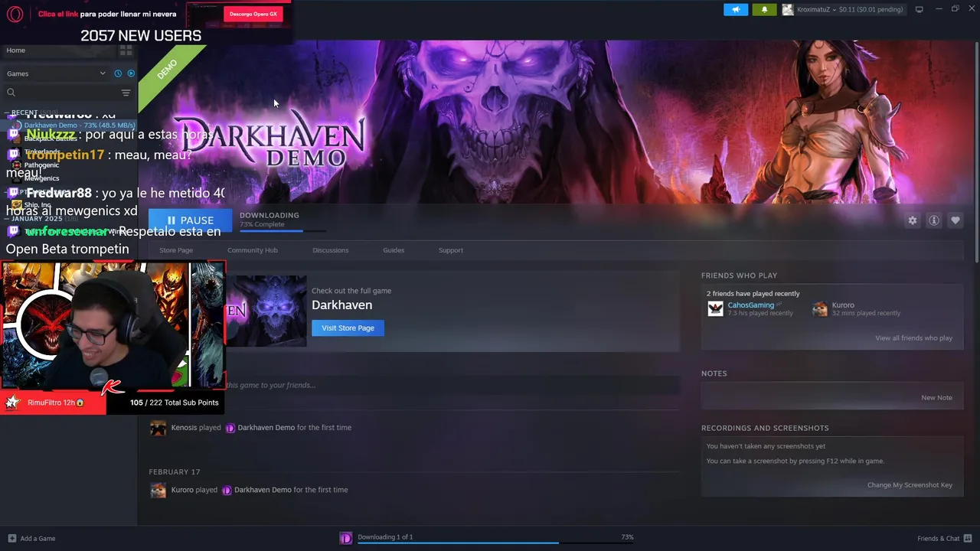Click CahosGaming's avatar icon
The height and width of the screenshot is (551, 980).
715,308
